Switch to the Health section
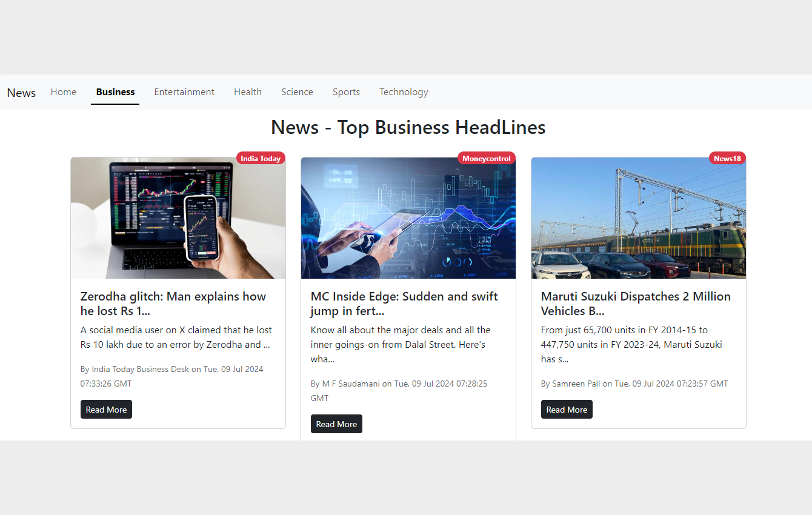The width and height of the screenshot is (812, 515). 248,92
